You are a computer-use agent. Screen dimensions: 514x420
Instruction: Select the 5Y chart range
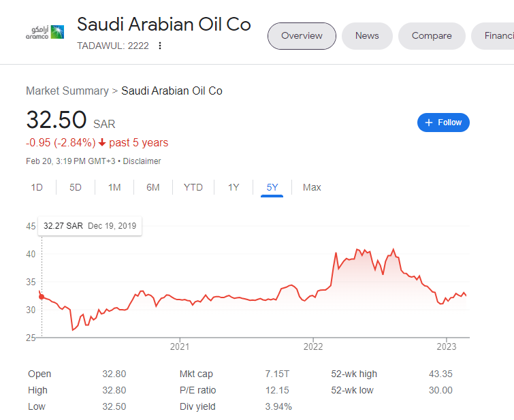(x=272, y=187)
